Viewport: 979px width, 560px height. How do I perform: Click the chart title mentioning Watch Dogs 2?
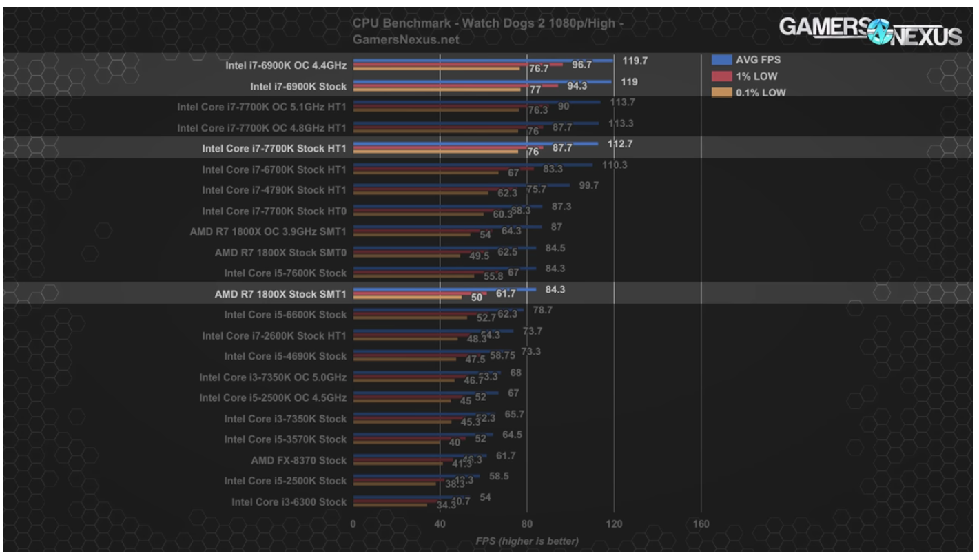tap(488, 23)
